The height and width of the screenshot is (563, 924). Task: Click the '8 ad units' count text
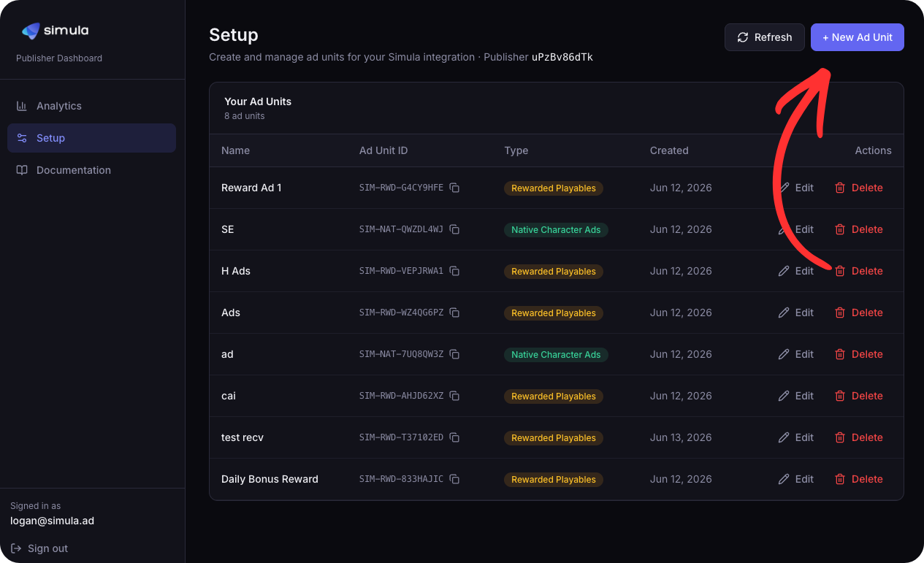point(245,116)
